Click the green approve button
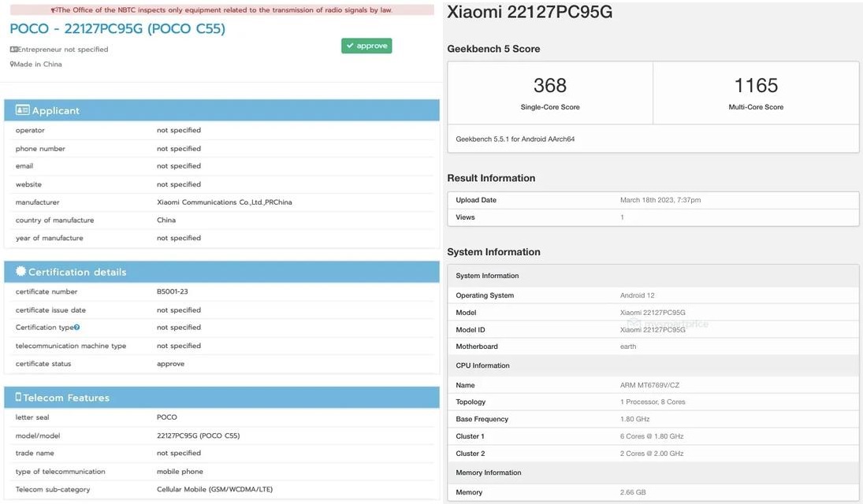Screen dimensions: 863x504 pyautogui.click(x=366, y=46)
